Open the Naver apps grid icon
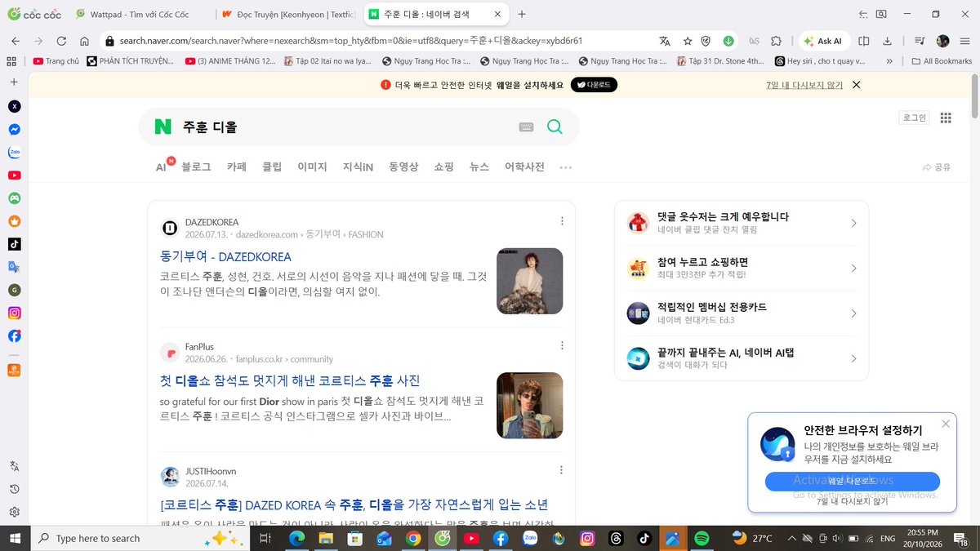This screenshot has height=551, width=980. click(x=946, y=118)
